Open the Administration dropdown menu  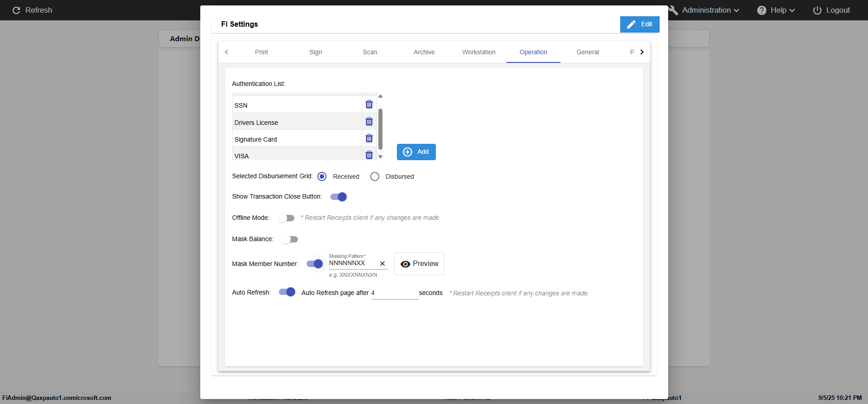(710, 10)
